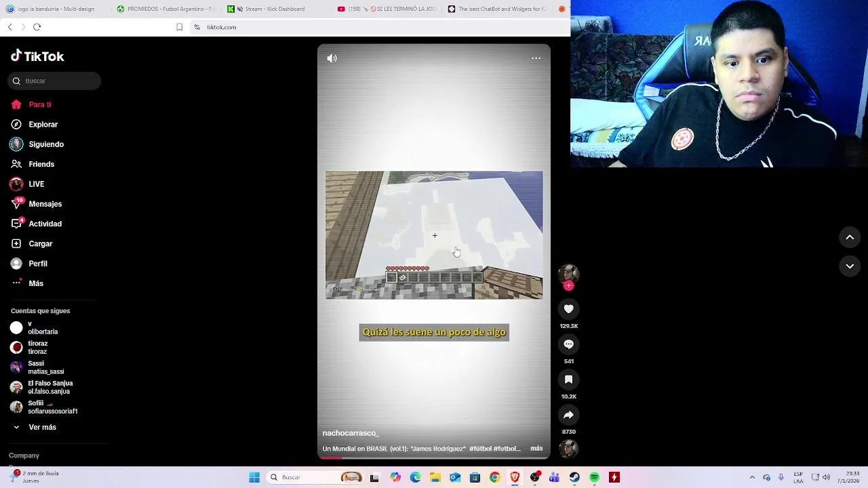Open the site info icon beside tiktok.com
This screenshot has width=868, height=488.
(197, 27)
